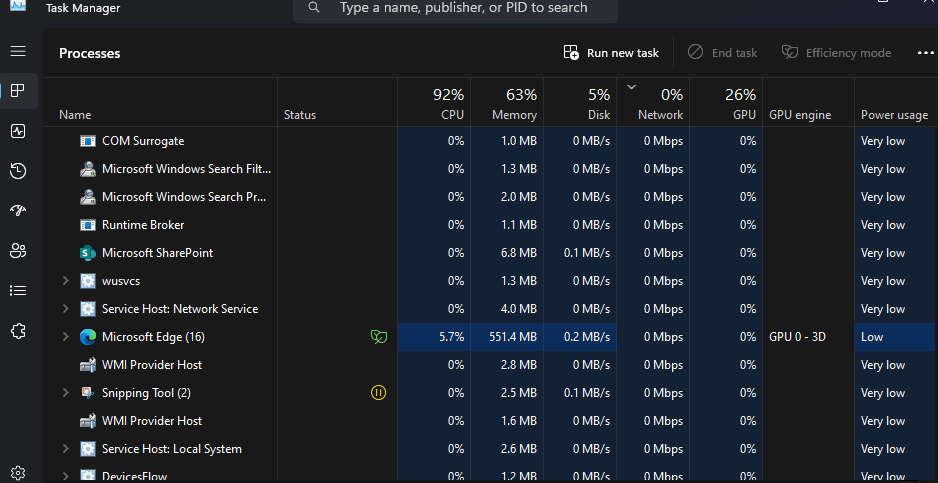Open the App history sidebar icon
Image resolution: width=938 pixels, height=483 pixels.
pyautogui.click(x=18, y=171)
